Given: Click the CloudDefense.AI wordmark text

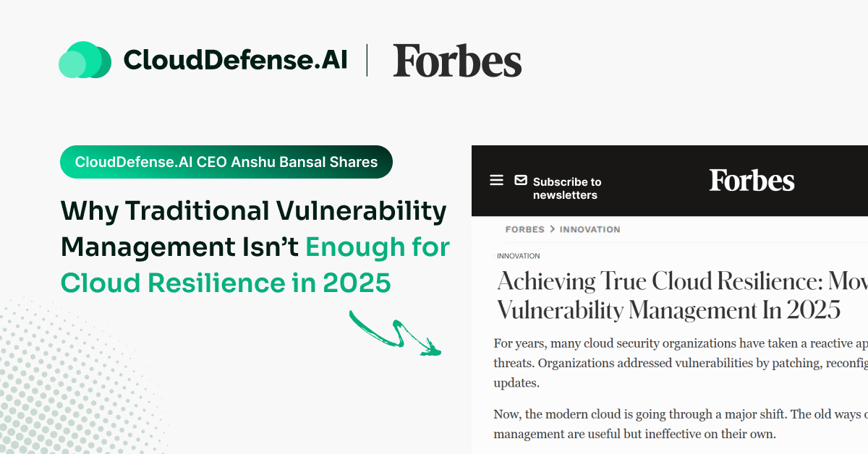Looking at the screenshot, I should tap(235, 61).
